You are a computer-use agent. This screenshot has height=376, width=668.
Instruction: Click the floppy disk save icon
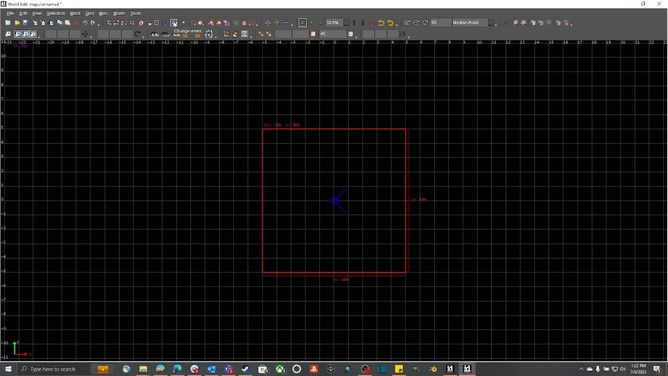coord(25,23)
